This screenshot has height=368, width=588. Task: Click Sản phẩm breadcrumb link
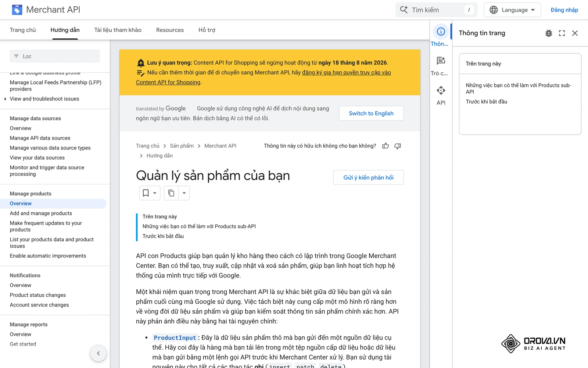coord(182,146)
